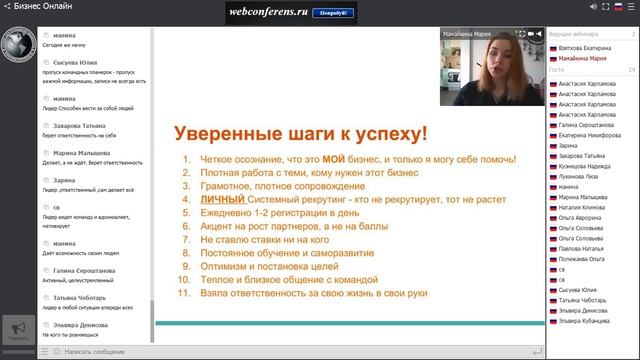Click underlined word ЛИЧНЫЙ on slide

tap(222, 200)
